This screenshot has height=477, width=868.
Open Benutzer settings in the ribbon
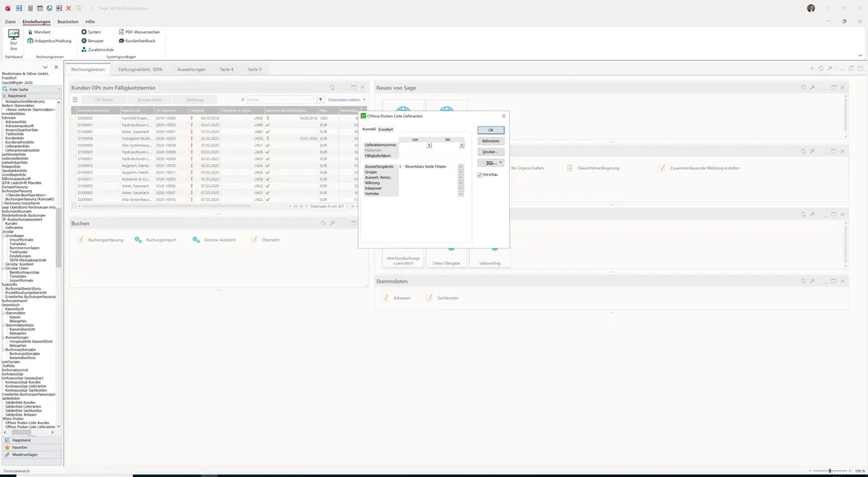[x=92, y=40]
